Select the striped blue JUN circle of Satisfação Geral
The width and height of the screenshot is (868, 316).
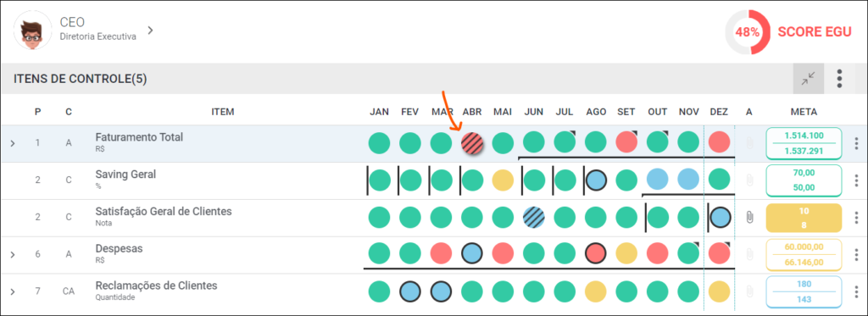coord(534,218)
